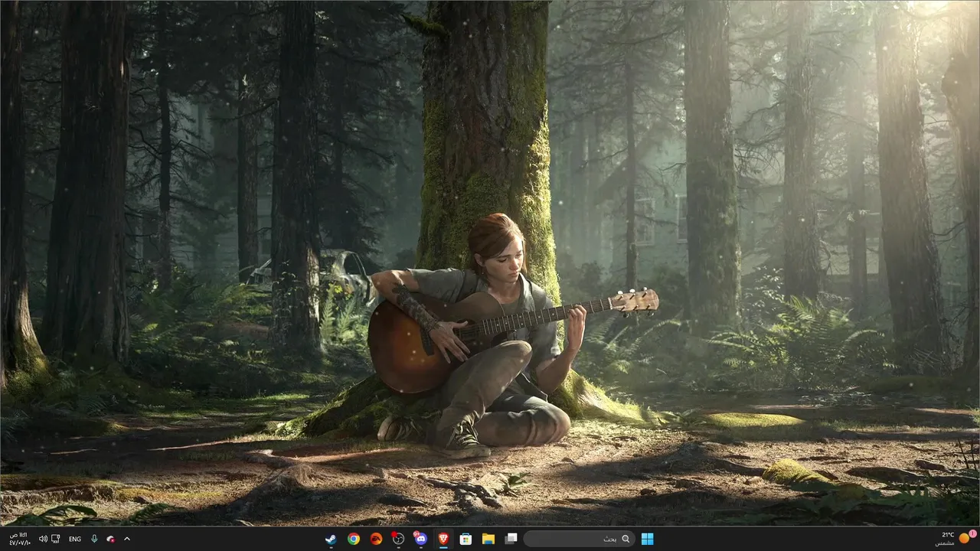Open Microsoft Store from the taskbar
Image resolution: width=980 pixels, height=551 pixels.
click(x=465, y=539)
